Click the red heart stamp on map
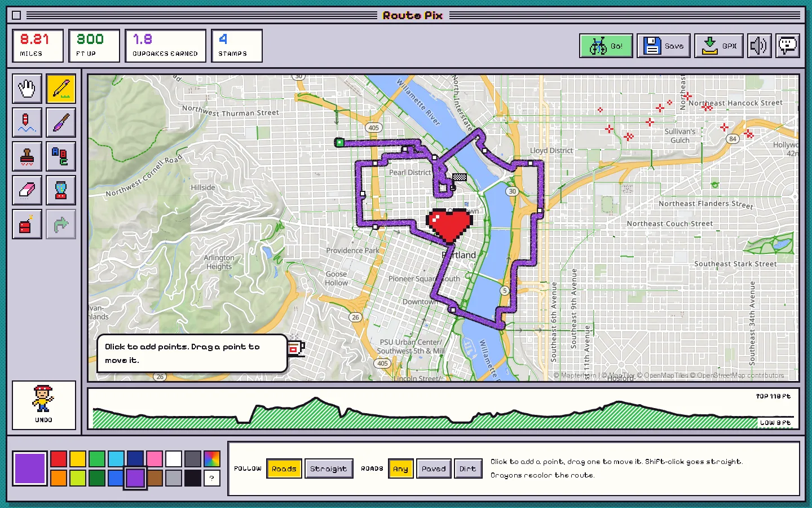812x508 pixels. click(449, 226)
